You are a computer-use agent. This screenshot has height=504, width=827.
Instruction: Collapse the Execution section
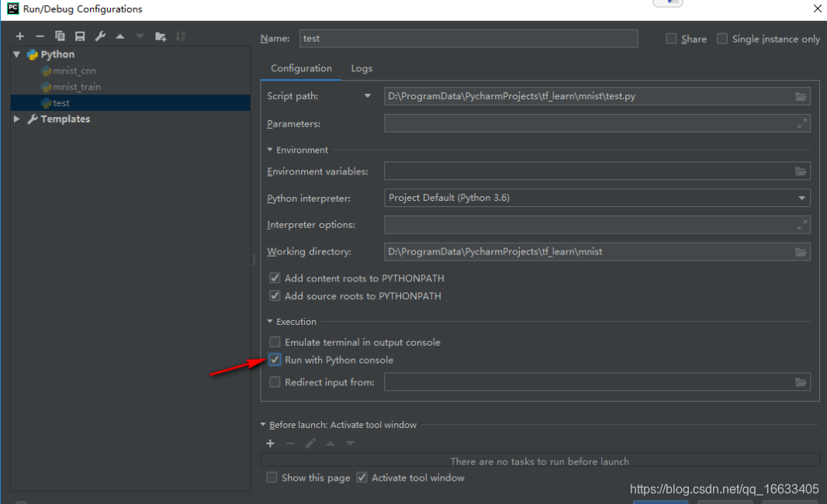tap(270, 321)
